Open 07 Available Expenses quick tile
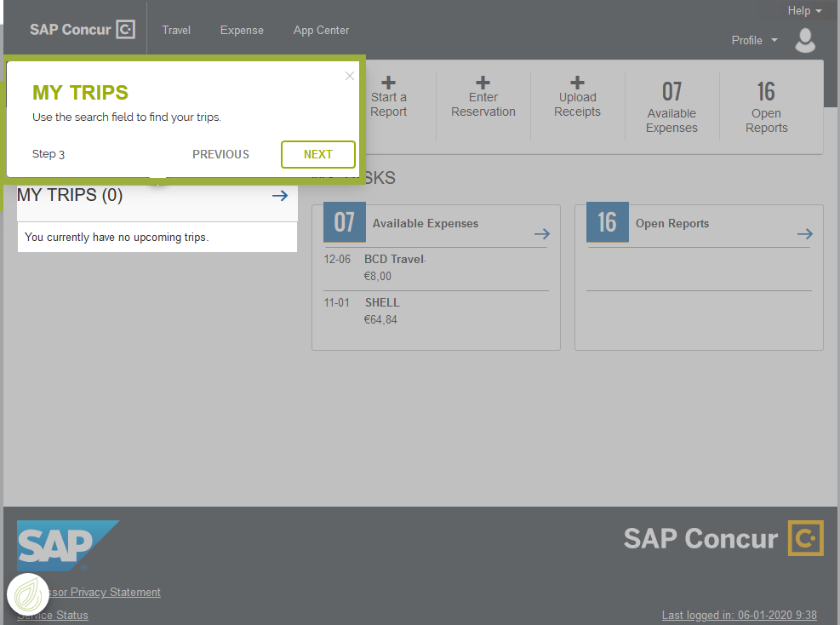The image size is (840, 625). pos(671,106)
